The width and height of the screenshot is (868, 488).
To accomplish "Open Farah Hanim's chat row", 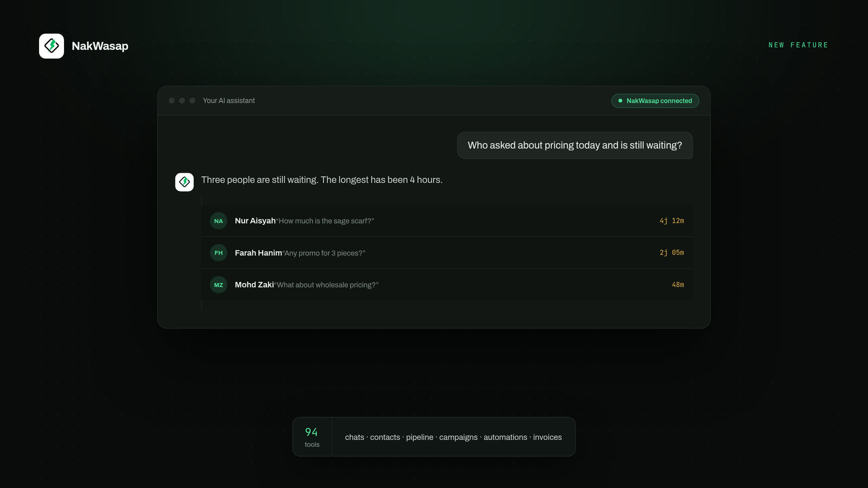I will [x=447, y=253].
